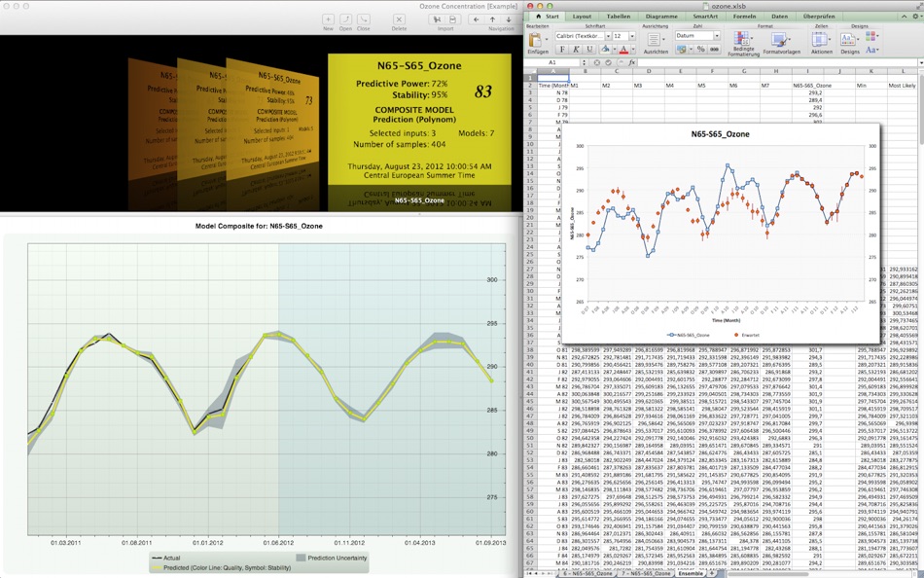Image resolution: width=924 pixels, height=578 pixels.
Task: Click the Excel formula bar input
Action: [x=777, y=62]
